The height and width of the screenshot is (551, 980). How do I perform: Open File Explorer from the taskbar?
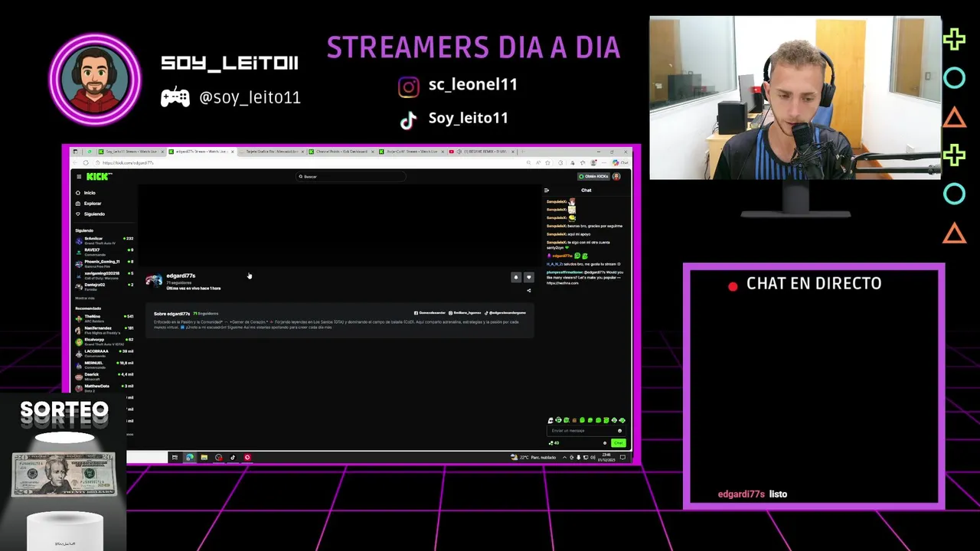[204, 458]
